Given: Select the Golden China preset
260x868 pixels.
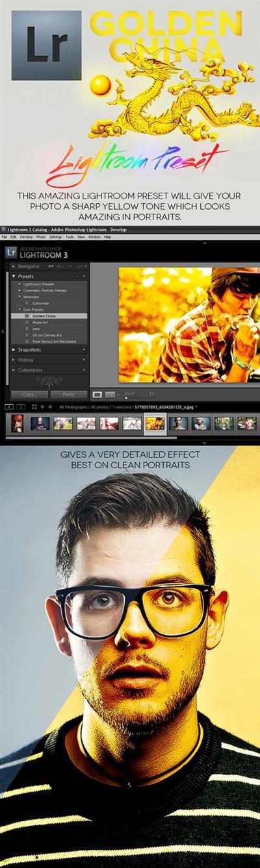Looking at the screenshot, I should point(49,316).
